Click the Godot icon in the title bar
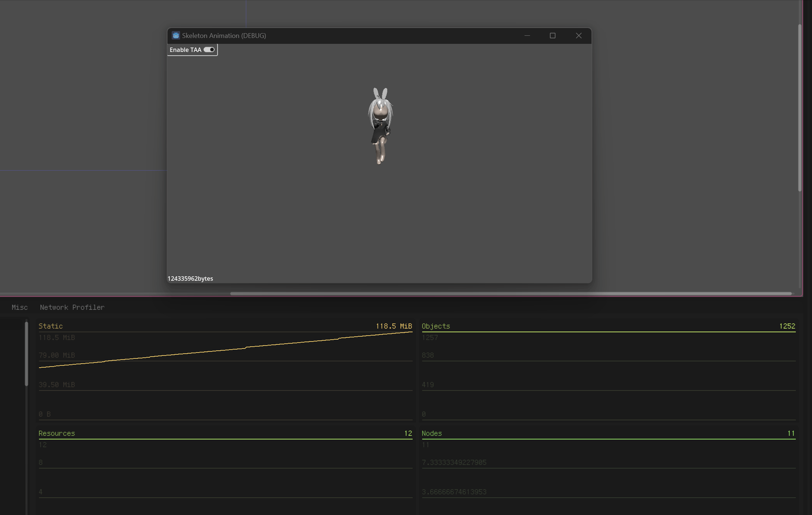Screen dimensions: 812x515 pos(176,35)
